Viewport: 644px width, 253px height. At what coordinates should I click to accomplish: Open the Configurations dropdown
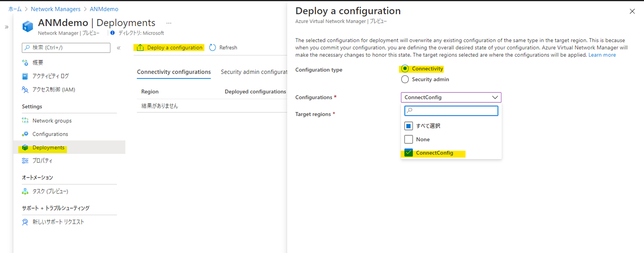(x=451, y=97)
